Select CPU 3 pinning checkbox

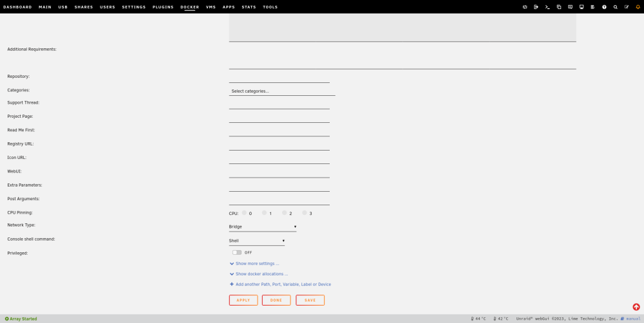tap(305, 212)
